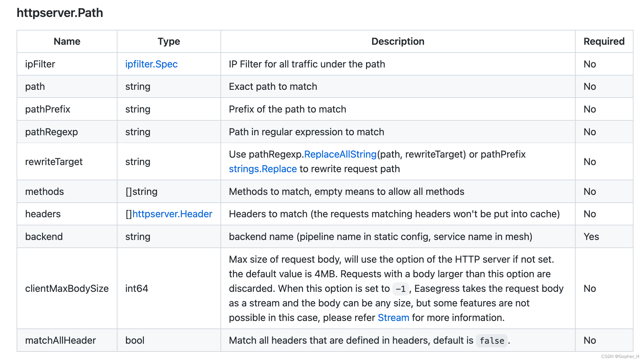The height and width of the screenshot is (362, 644).
Task: Follow the ReplaceAllString link
Action: [x=340, y=154]
